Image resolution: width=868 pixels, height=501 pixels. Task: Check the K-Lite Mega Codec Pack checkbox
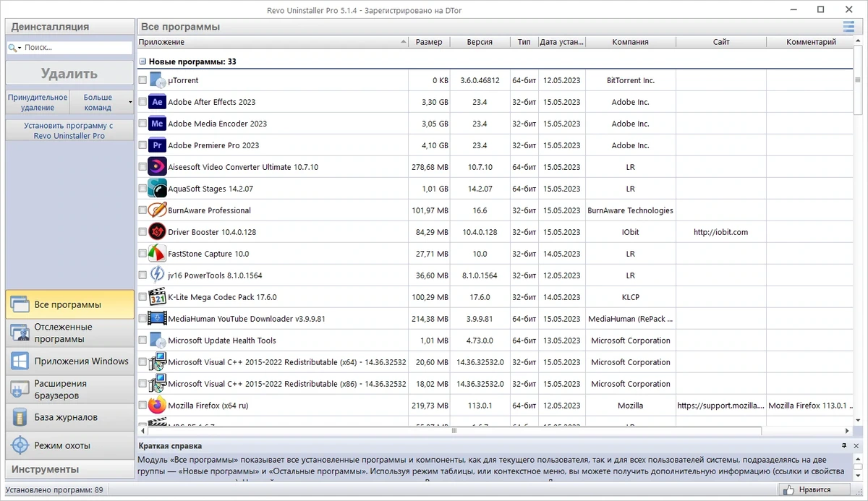coord(142,297)
